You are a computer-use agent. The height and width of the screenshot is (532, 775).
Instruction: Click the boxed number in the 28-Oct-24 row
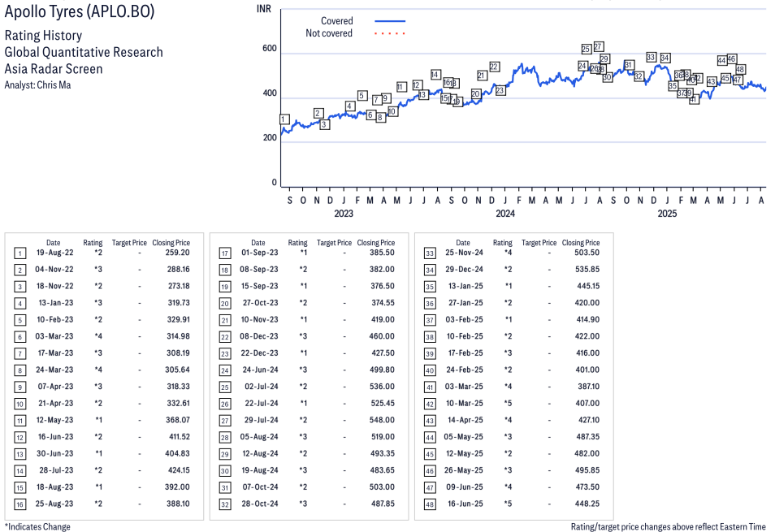click(225, 504)
